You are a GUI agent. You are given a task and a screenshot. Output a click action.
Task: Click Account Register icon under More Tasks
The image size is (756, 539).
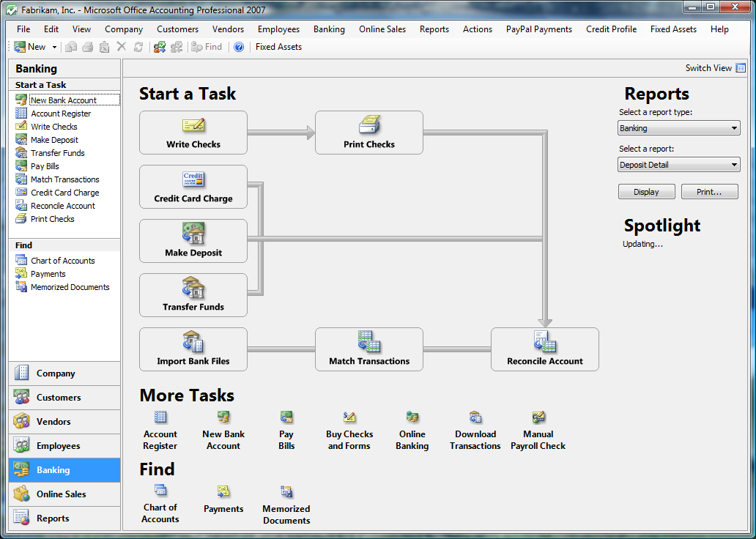point(160,417)
